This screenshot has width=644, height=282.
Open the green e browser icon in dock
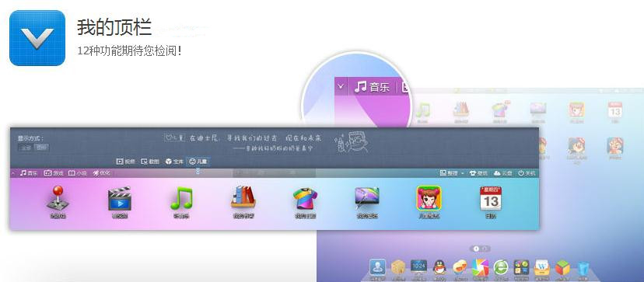coord(501,267)
